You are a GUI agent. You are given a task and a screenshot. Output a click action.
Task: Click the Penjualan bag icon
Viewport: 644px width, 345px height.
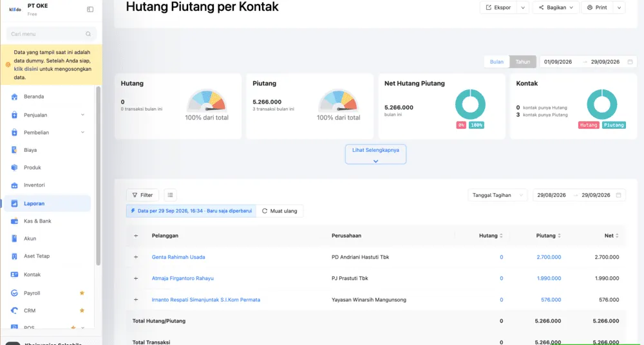(x=14, y=115)
